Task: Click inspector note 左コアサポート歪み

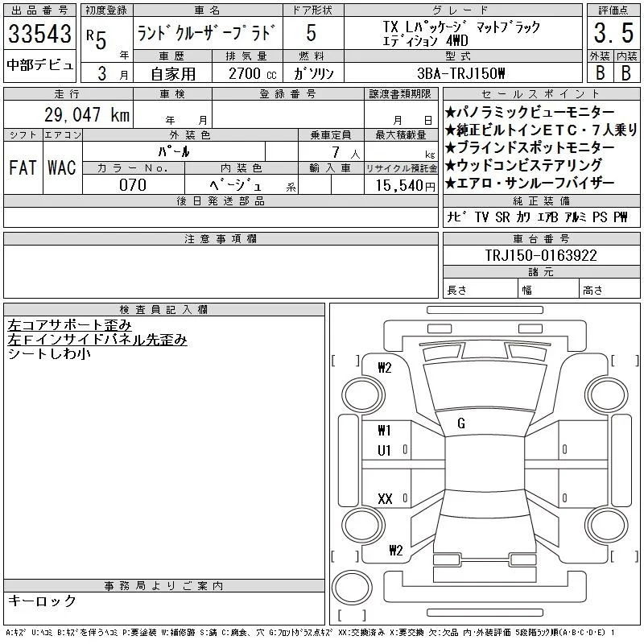Action: pos(69,325)
